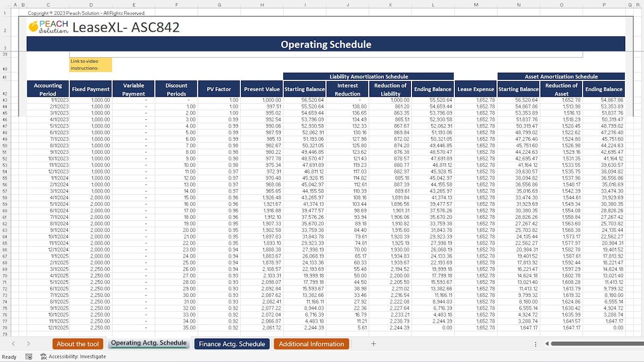Select the Discount Periods header cell
Image resolution: width=644 pixels, height=362 pixels.
176,89
